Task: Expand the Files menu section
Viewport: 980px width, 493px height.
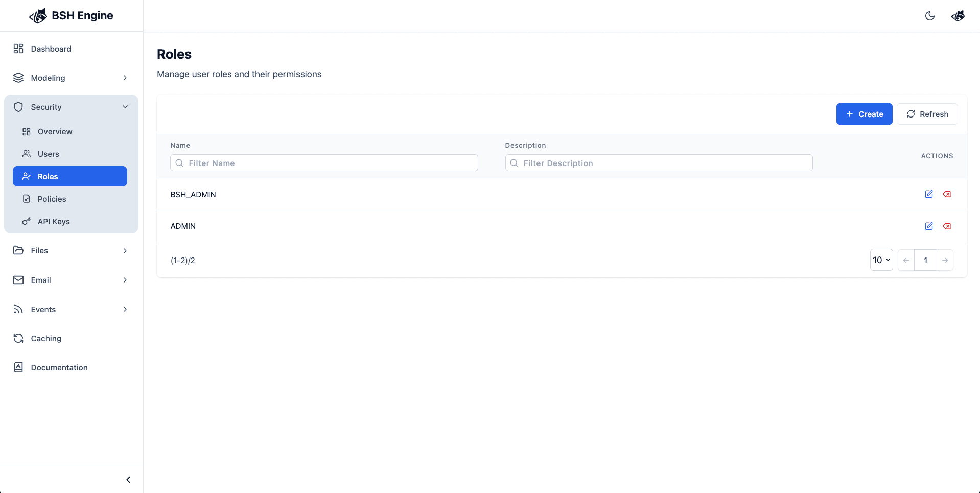Action: (71, 250)
